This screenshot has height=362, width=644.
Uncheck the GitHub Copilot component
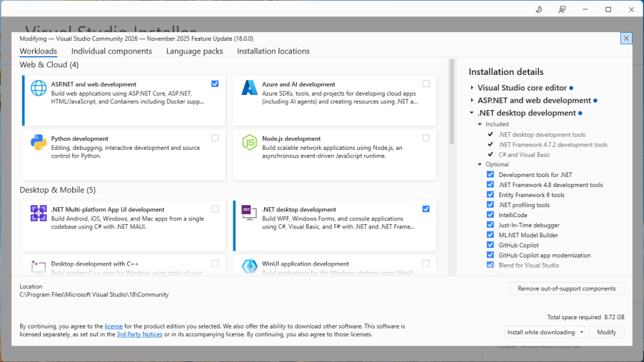(490, 245)
